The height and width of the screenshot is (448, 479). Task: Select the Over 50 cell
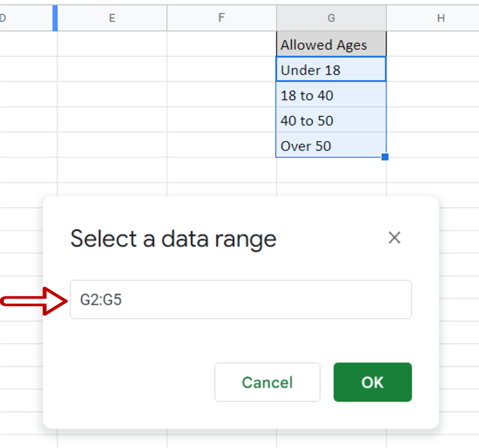coord(331,146)
